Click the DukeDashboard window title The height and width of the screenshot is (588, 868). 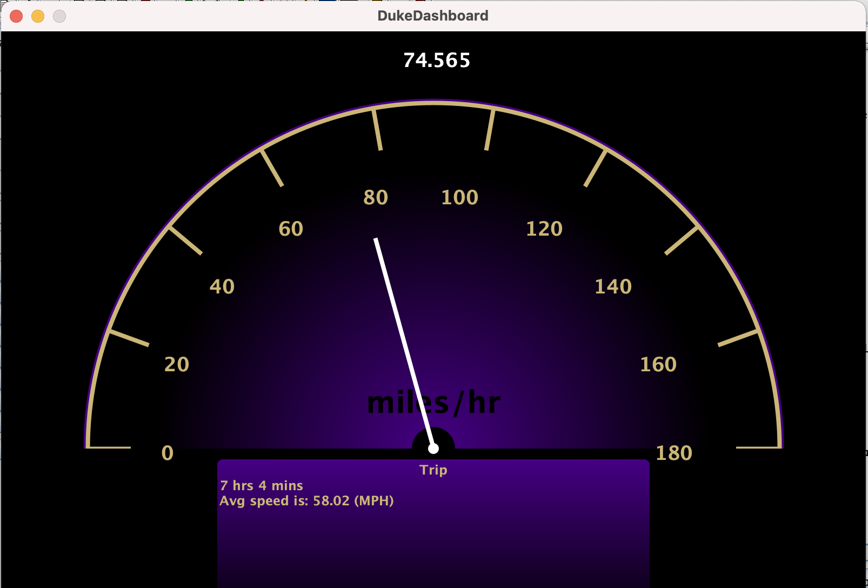(x=432, y=16)
